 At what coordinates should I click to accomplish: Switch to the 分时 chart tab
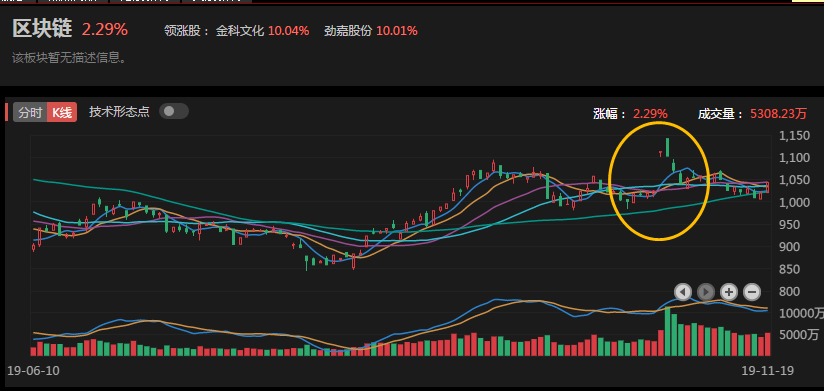(x=30, y=112)
